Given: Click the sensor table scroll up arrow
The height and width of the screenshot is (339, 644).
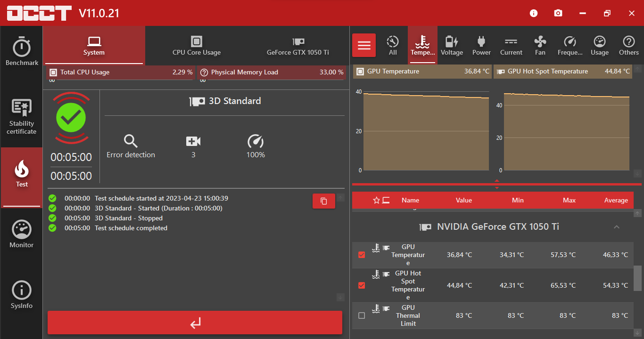Looking at the screenshot, I should [637, 214].
